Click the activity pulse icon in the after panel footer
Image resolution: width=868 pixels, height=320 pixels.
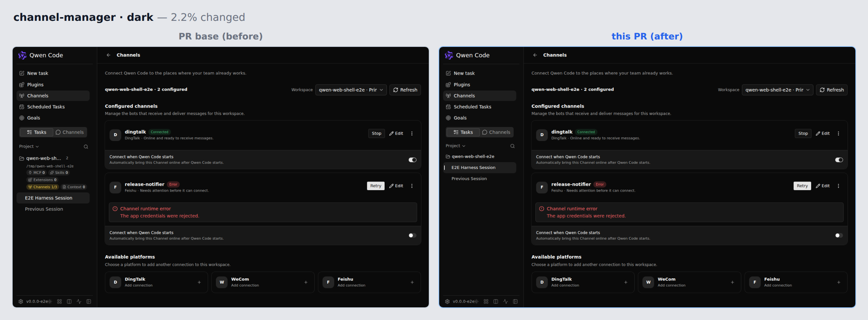pos(505,301)
